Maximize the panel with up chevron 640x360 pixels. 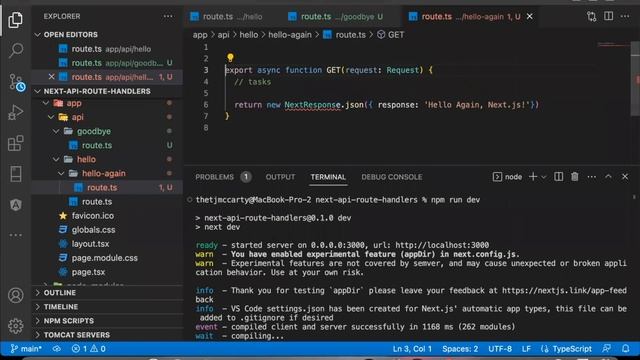[608, 177]
